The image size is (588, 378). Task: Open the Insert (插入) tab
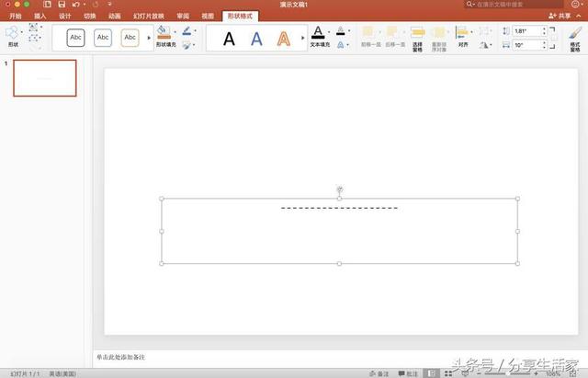[40, 17]
